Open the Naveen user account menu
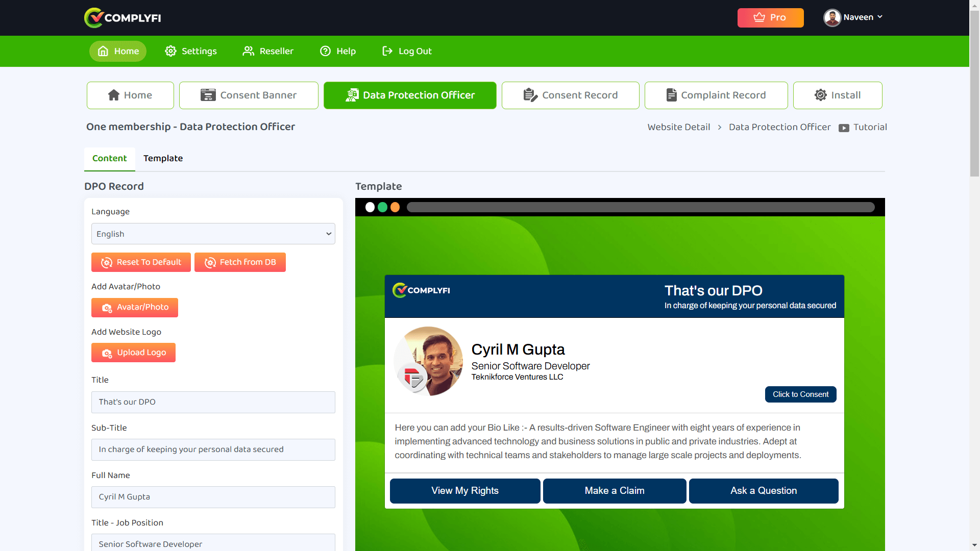This screenshot has width=980, height=551. point(853,17)
